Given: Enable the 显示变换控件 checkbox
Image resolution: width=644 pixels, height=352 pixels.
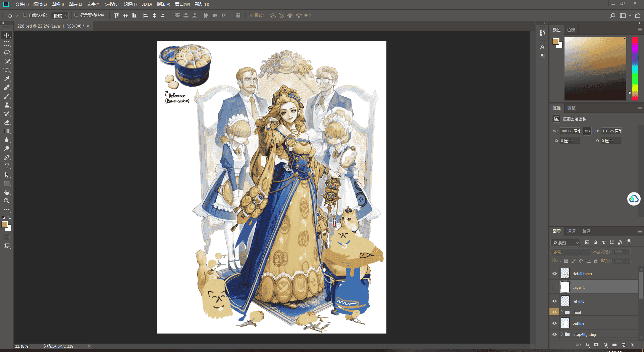Looking at the screenshot, I should 76,15.
